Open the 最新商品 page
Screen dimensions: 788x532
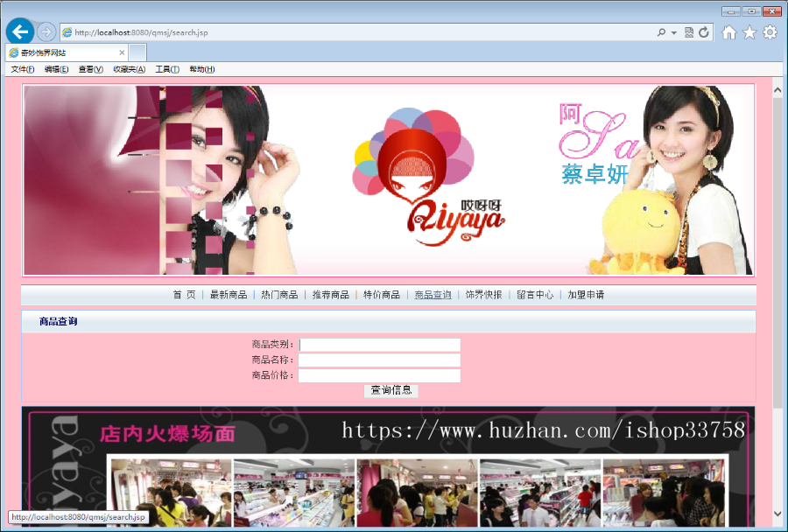[229, 295]
